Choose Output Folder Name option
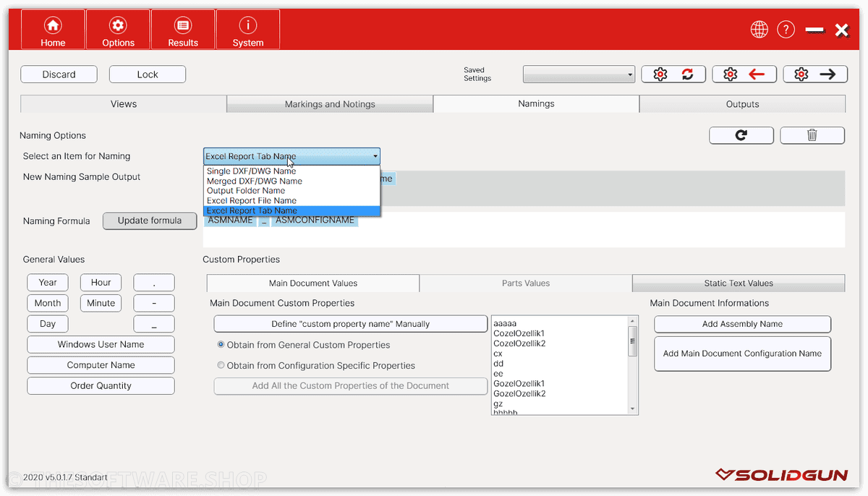Image resolution: width=868 pixels, height=496 pixels. pos(292,191)
